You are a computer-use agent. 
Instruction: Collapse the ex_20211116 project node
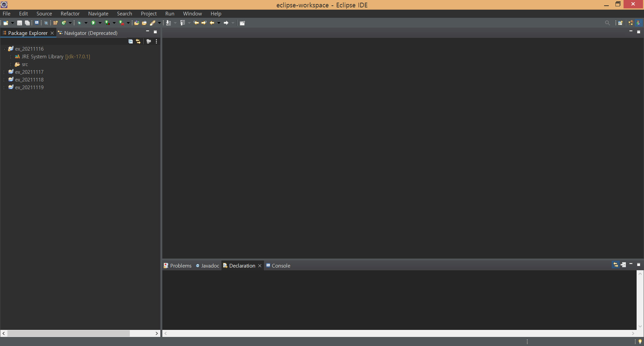[x=4, y=49]
